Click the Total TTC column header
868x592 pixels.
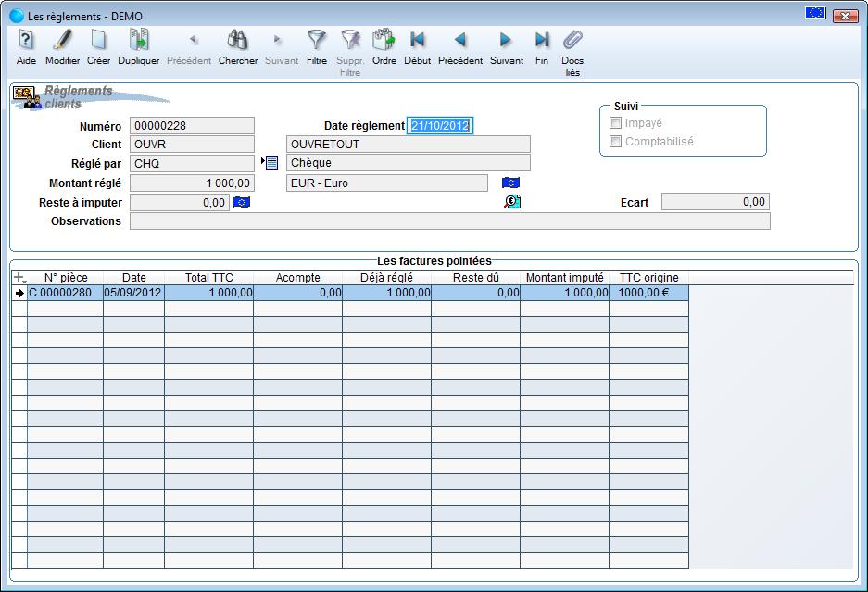208,277
